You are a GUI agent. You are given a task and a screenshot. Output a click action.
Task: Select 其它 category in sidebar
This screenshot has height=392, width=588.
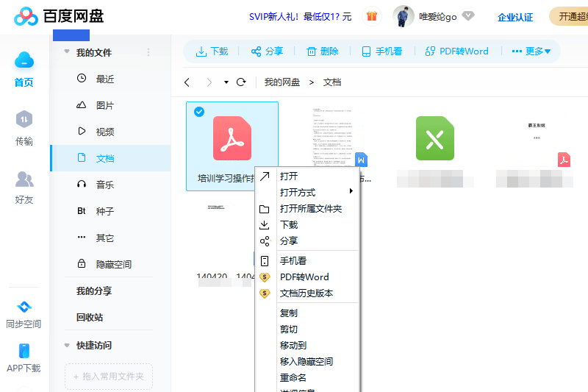pos(111,238)
